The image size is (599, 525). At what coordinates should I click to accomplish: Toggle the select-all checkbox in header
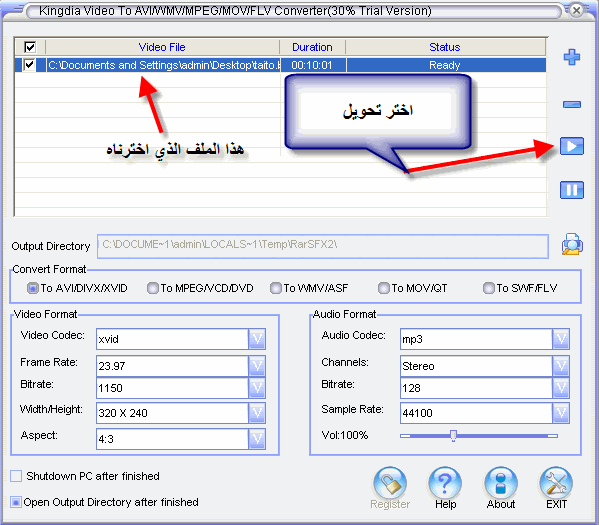tap(30, 47)
